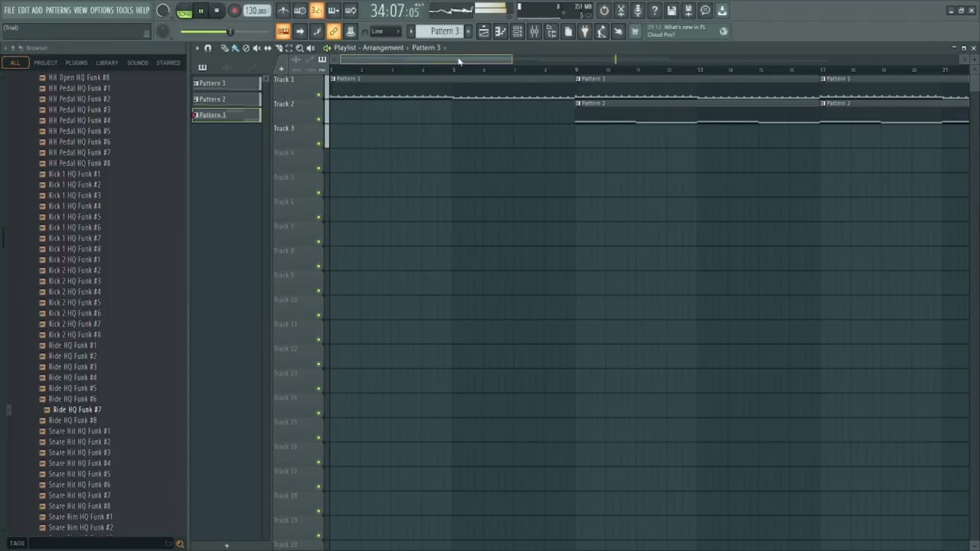The image size is (980, 551).
Task: Mute Track 2 using its green dot
Action: [x=318, y=119]
